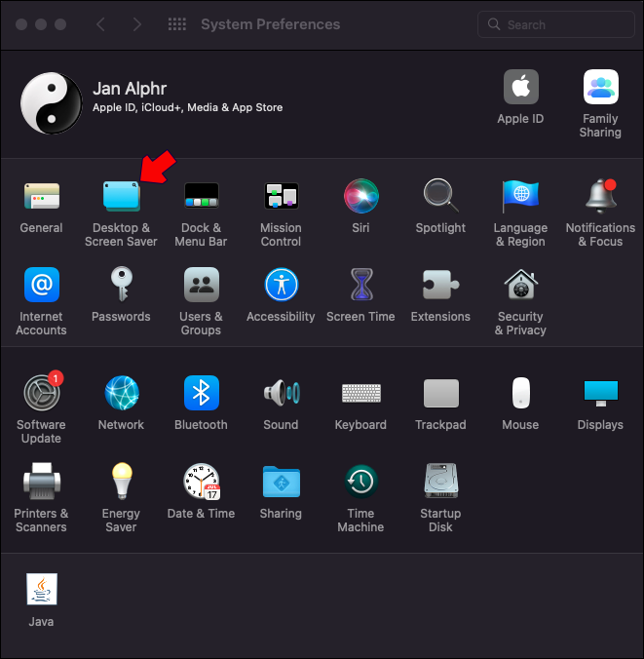Viewport: 644px width, 659px height.
Task: Open Accessibility settings
Action: (x=281, y=285)
